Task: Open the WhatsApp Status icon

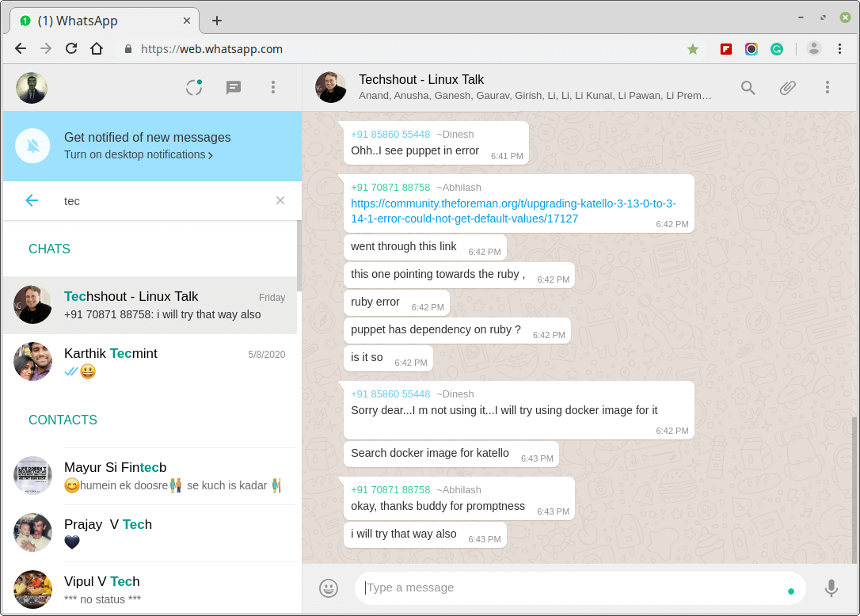Action: [x=194, y=87]
